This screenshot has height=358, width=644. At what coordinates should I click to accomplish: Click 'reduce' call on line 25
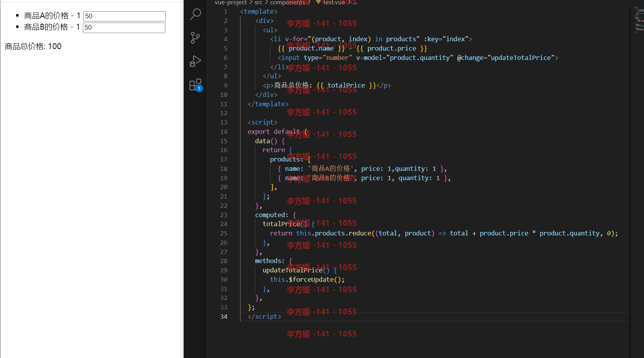(x=360, y=233)
